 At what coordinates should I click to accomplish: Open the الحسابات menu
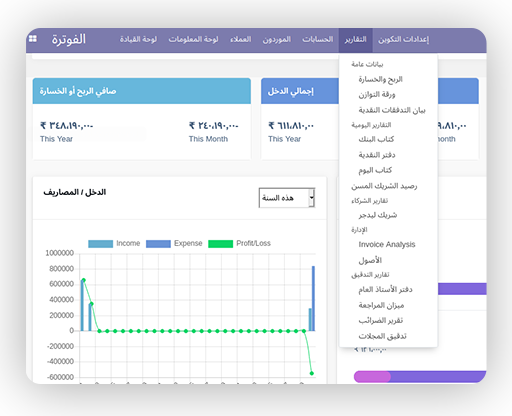coord(318,39)
